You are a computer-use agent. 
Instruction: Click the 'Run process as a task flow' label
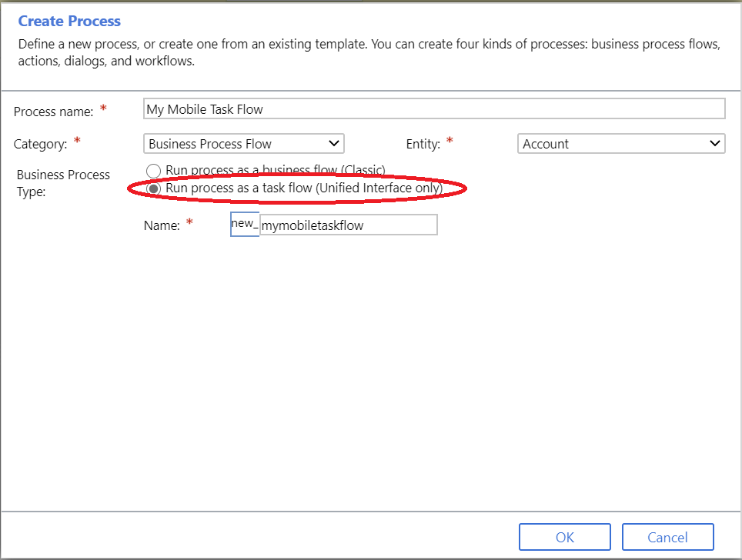click(x=304, y=188)
